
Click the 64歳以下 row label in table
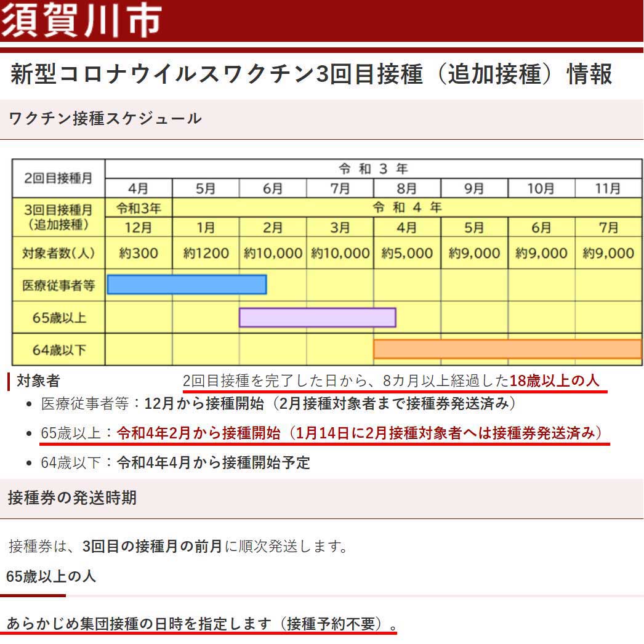(x=58, y=350)
